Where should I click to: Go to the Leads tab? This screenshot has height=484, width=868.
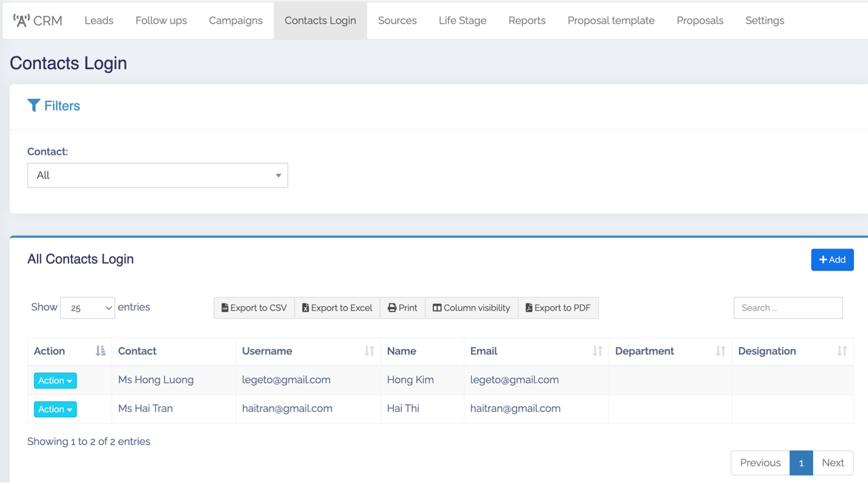point(99,21)
